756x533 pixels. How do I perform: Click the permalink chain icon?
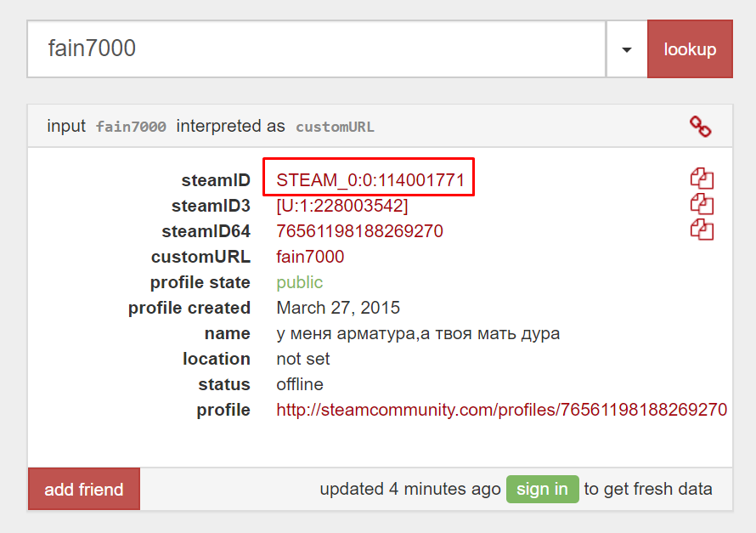click(x=700, y=127)
